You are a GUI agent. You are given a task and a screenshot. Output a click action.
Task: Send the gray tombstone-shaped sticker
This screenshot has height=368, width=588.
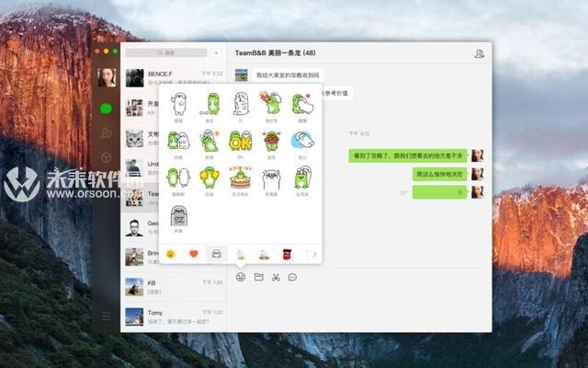178,216
